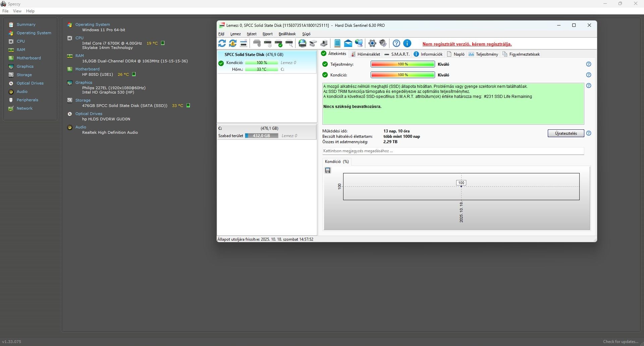Screen dimensions: 644x346
Task: Open the Fájl menu in Hard Disk Sentinel
Action: 221,34
